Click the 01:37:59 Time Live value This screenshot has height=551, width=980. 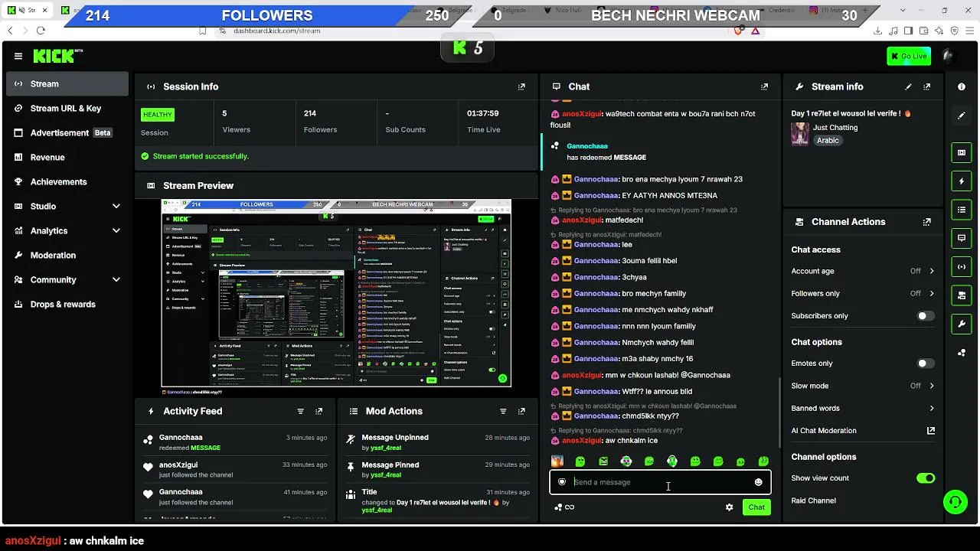tap(483, 113)
